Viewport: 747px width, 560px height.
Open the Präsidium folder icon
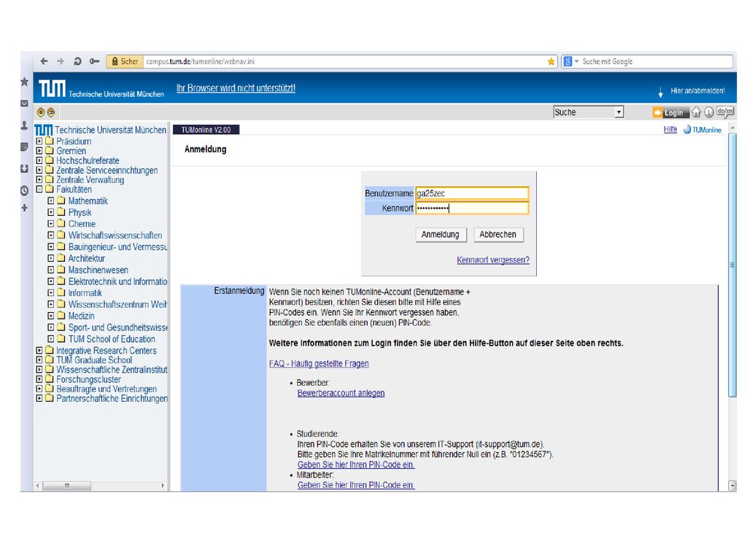tap(49, 141)
